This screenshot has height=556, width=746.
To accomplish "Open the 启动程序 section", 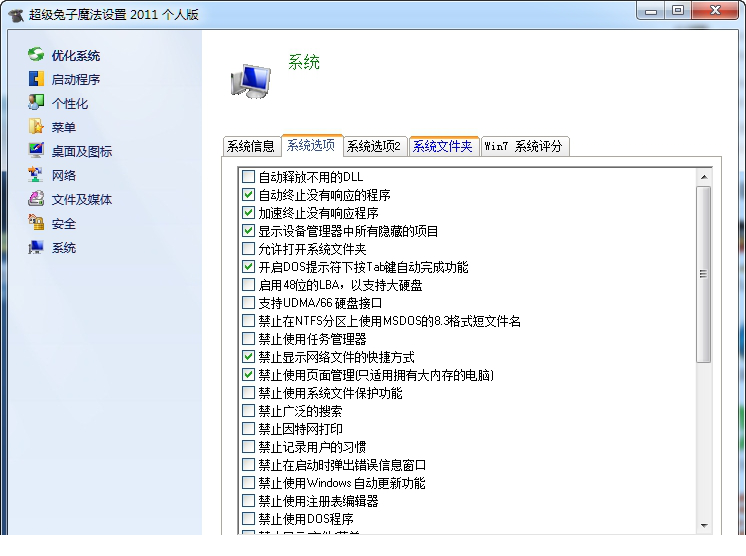I will (x=76, y=79).
